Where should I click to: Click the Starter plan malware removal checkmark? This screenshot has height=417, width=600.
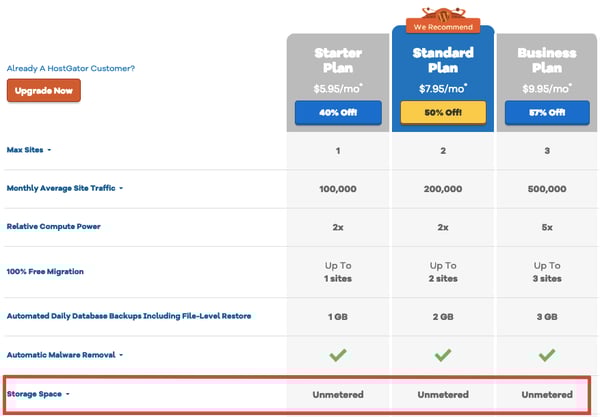pos(338,354)
